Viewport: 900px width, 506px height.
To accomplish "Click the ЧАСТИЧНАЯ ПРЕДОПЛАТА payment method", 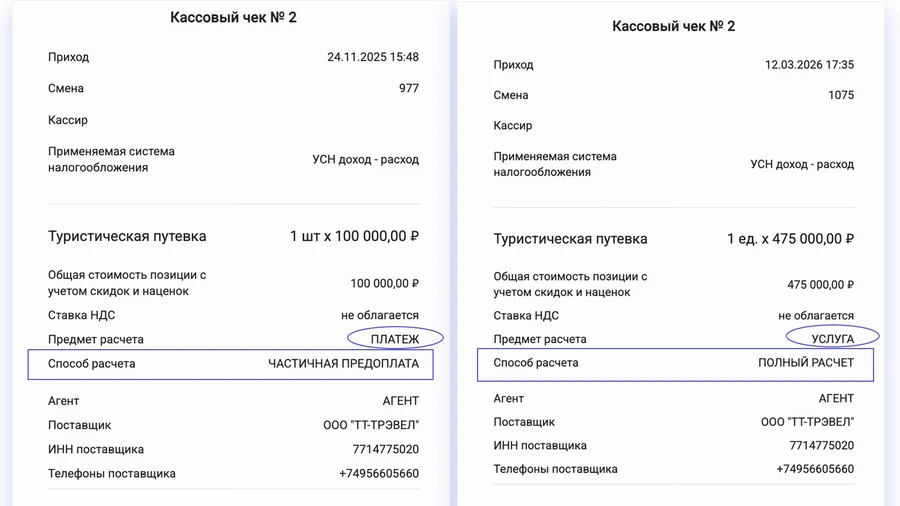I will click(343, 364).
